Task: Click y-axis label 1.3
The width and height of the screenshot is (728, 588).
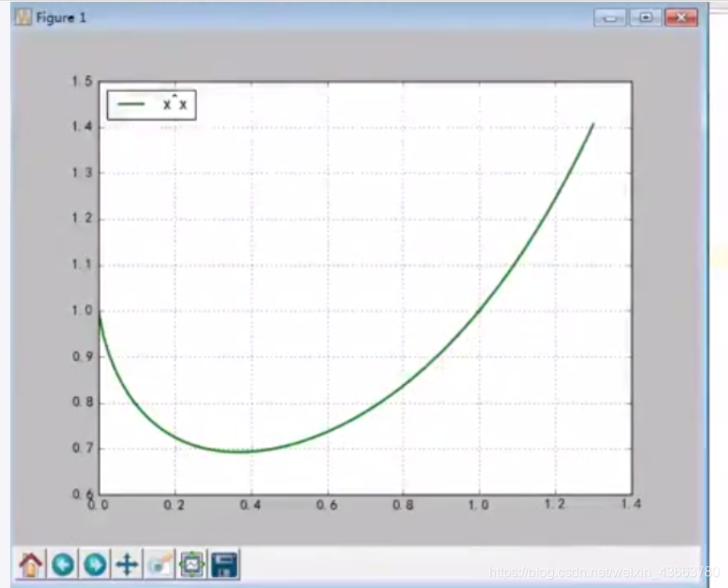Action: [82, 172]
